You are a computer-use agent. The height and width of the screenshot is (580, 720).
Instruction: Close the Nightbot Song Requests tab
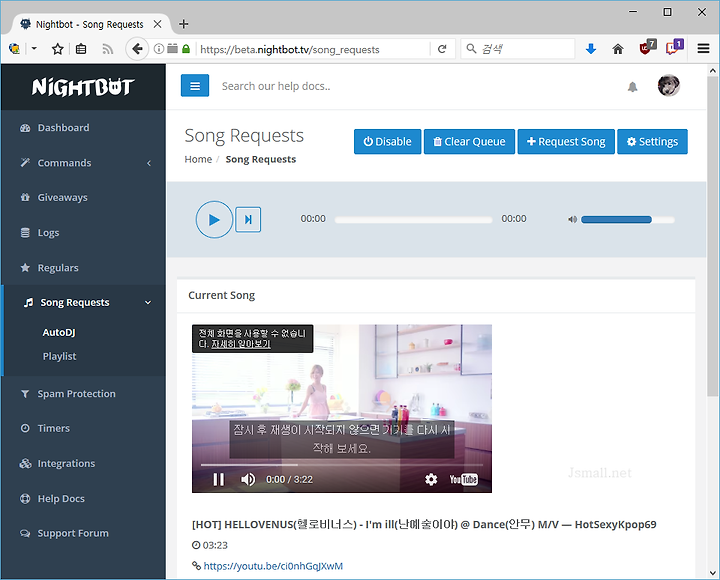pos(157,24)
